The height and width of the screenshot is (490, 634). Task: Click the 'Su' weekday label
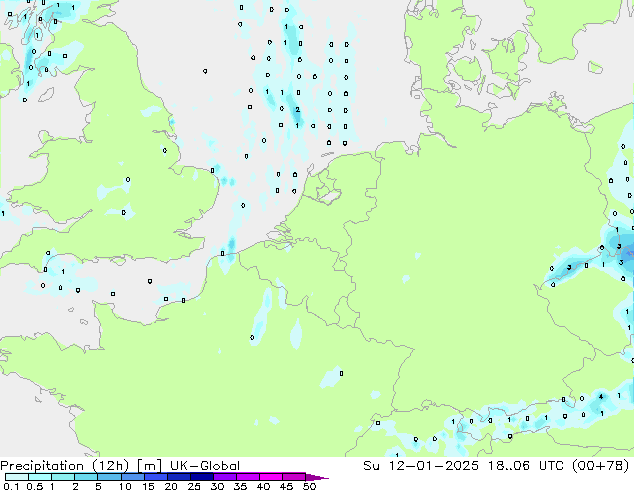(372, 466)
